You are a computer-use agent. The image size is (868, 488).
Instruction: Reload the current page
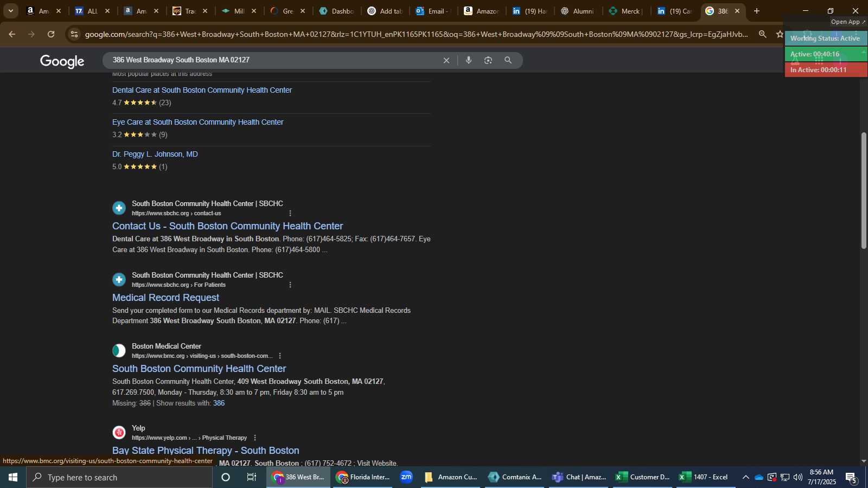click(51, 34)
